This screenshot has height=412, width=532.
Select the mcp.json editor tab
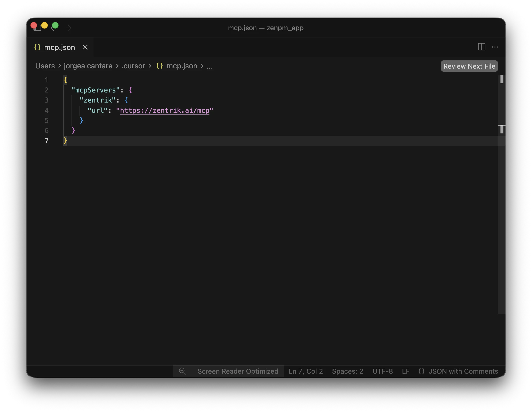(59, 47)
